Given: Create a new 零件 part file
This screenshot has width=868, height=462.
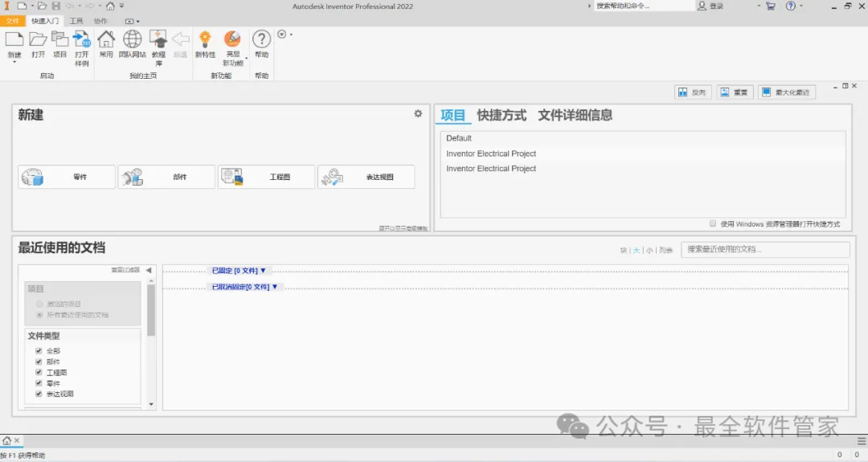Looking at the screenshot, I should coord(67,177).
